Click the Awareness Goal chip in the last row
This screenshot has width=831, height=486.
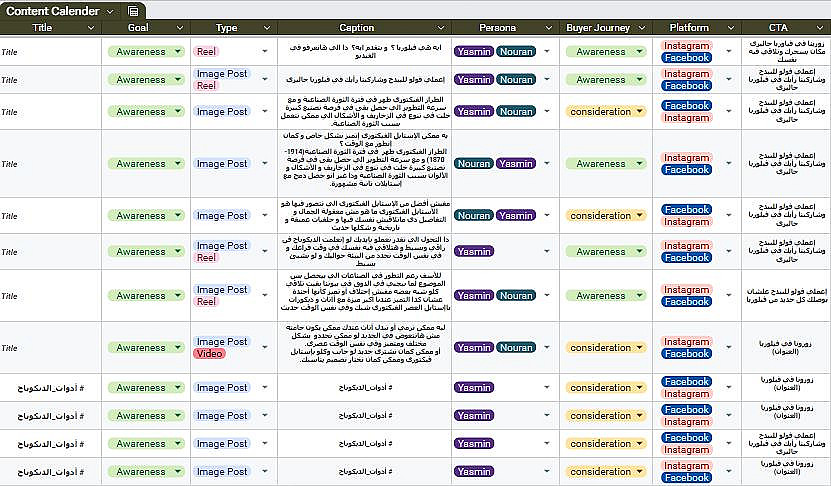[141, 472]
